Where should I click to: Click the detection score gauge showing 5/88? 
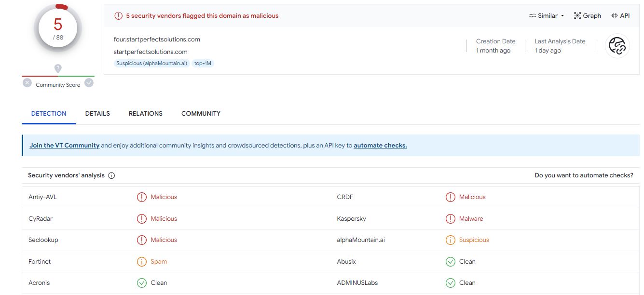58,29
